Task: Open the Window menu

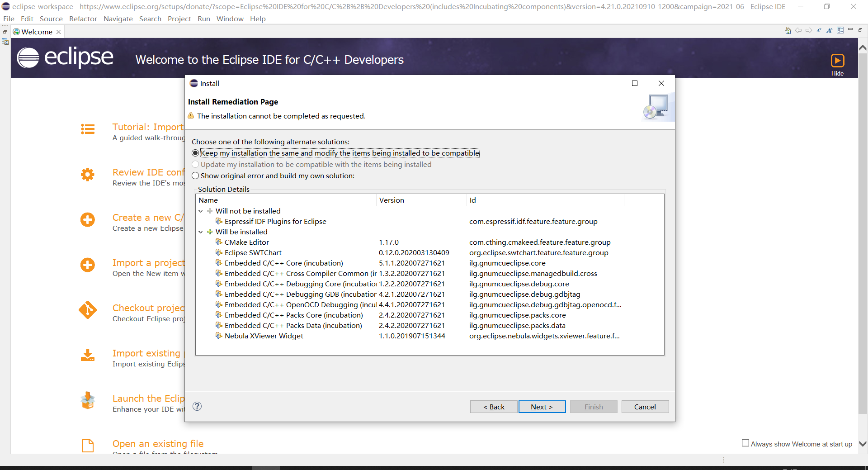Action: tap(230, 19)
